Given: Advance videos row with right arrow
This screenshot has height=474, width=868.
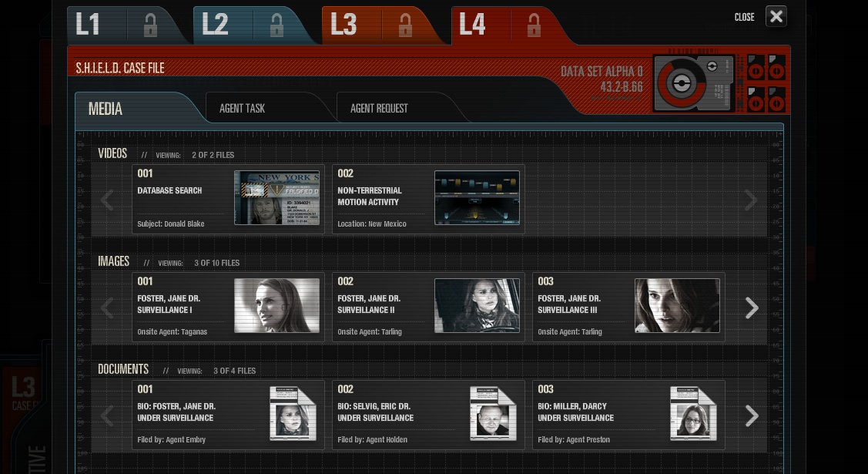Looking at the screenshot, I should point(751,200).
